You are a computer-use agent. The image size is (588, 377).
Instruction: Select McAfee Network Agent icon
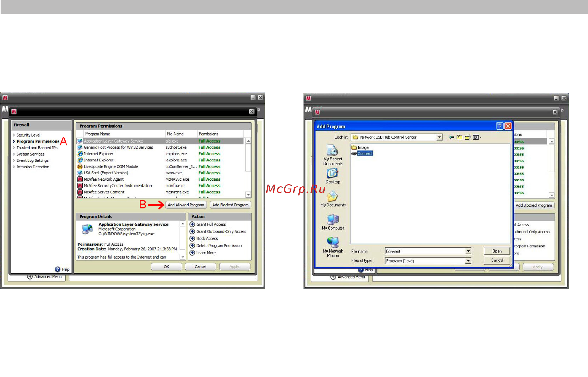point(80,179)
